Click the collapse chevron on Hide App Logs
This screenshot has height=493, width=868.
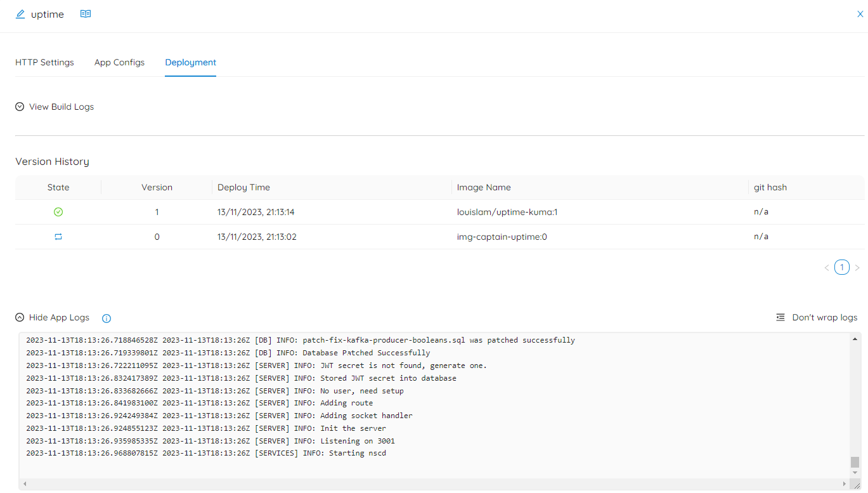(18, 317)
